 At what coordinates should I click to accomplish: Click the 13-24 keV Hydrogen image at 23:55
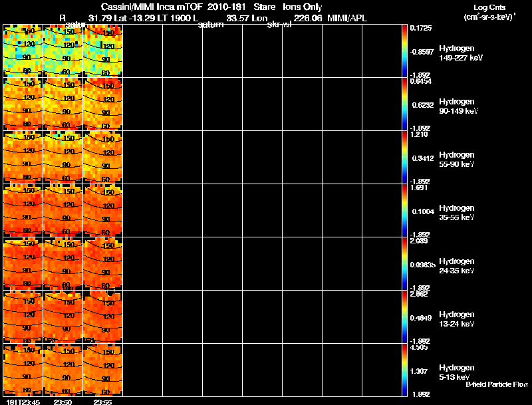(103, 317)
